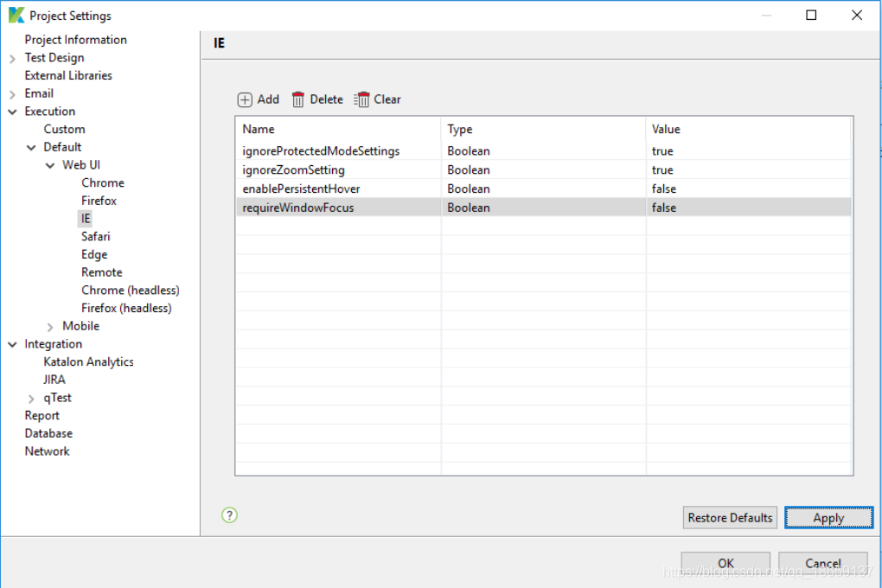The image size is (882, 588).
Task: Collapse the Execution tree node
Action: point(12,112)
